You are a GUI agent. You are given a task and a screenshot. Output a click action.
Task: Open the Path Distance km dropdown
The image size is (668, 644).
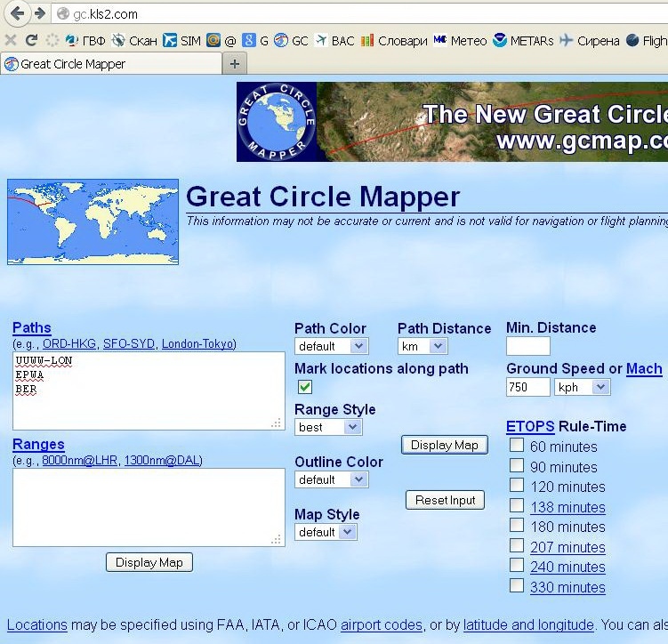[423, 346]
